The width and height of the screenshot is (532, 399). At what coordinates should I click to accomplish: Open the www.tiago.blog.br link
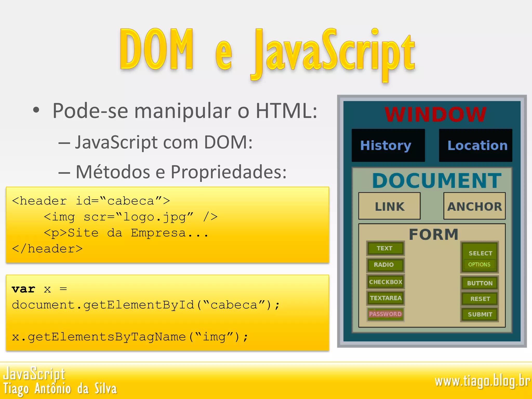482,382
